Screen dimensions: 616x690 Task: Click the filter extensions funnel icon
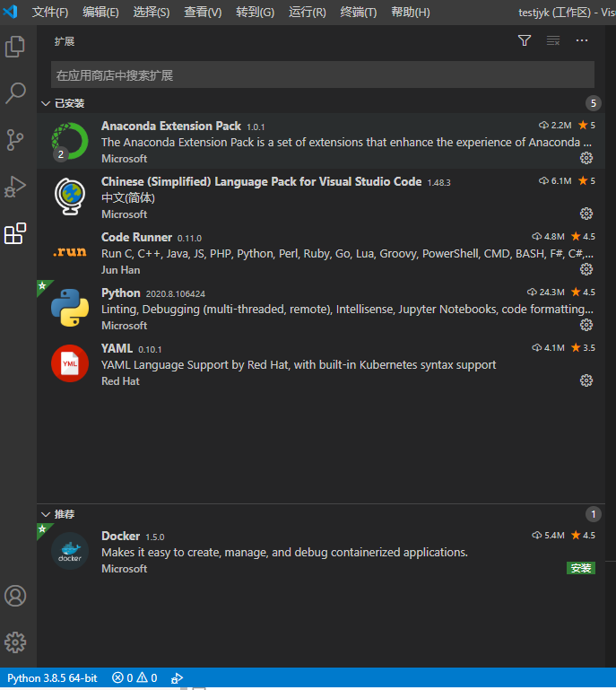point(525,41)
